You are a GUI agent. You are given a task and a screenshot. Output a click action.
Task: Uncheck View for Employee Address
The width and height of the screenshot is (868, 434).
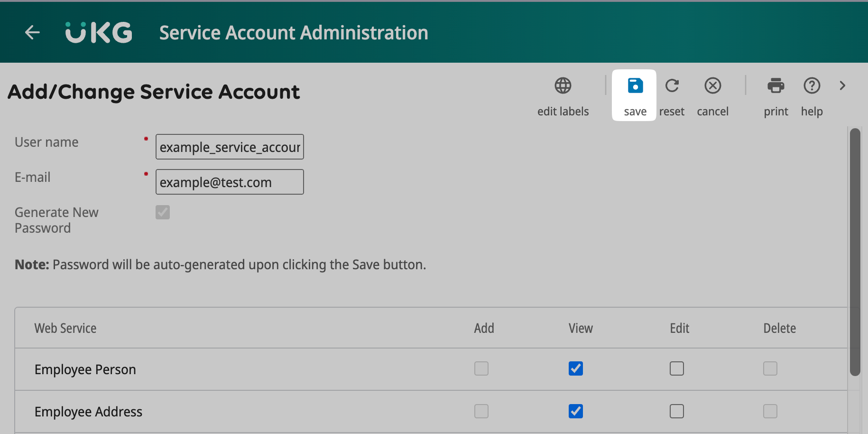576,411
